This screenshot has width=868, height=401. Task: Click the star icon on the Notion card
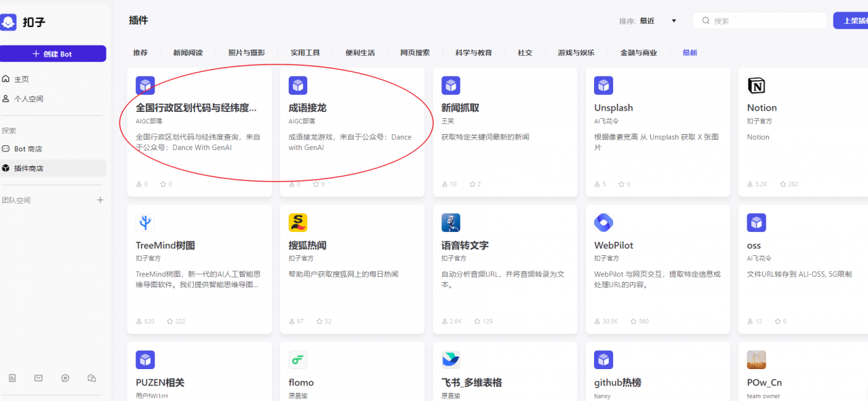[x=783, y=184]
